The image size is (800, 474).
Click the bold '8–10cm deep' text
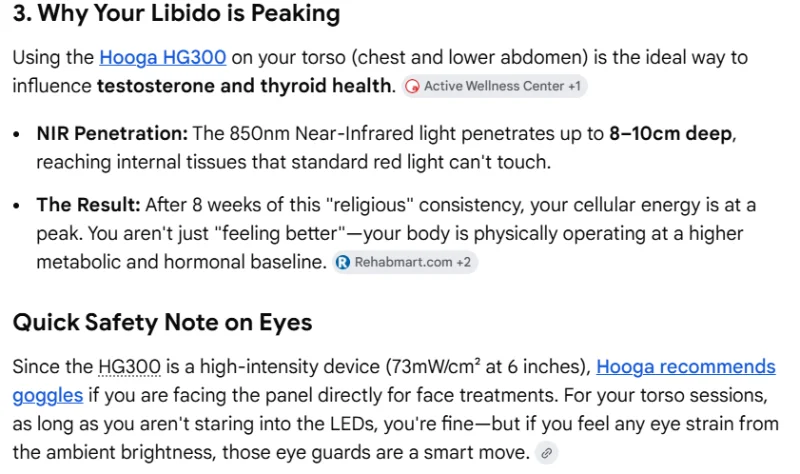671,134
